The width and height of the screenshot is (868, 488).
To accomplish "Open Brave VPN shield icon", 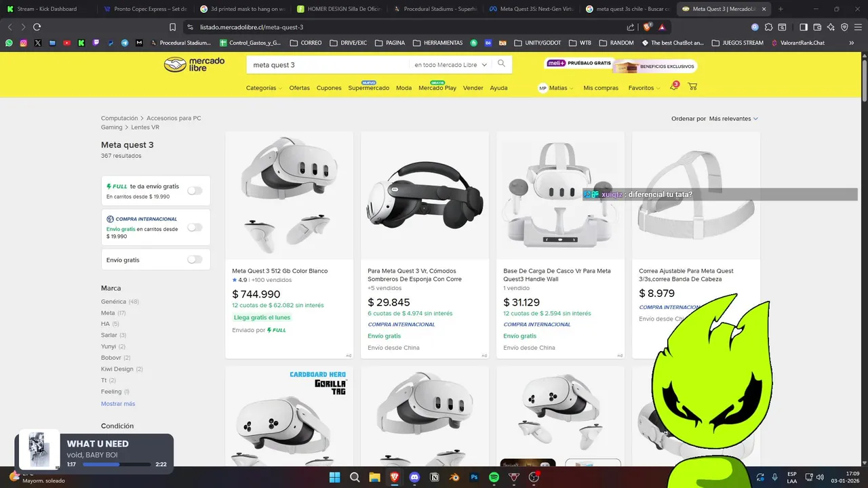I will pyautogui.click(x=844, y=27).
